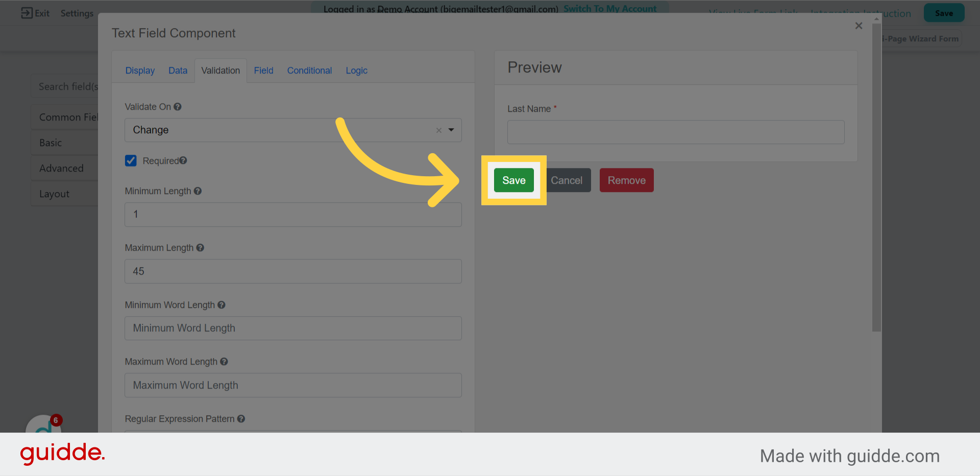Expand the Advanced sidebar section
Screen dimensions: 980x476
pyautogui.click(x=65, y=168)
